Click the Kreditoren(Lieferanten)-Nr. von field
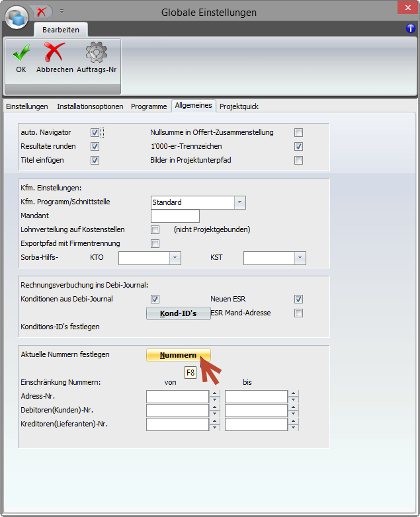This screenshot has height=517, width=420. (x=177, y=424)
